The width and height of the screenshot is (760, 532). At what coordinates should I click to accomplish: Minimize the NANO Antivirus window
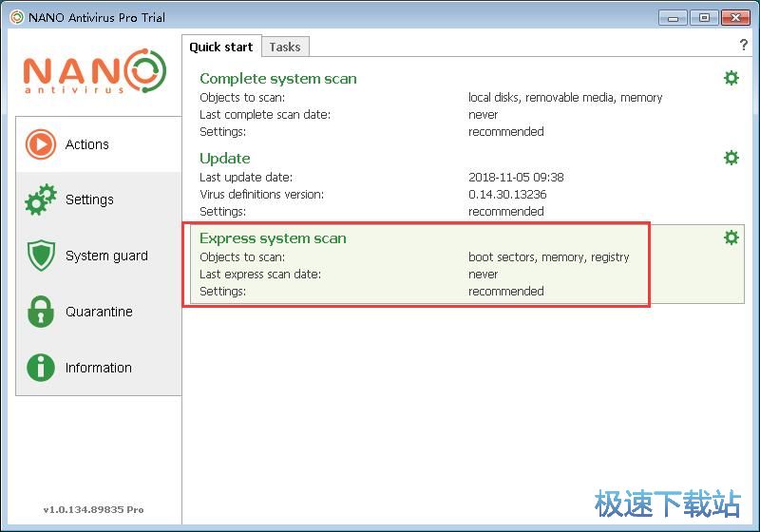[673, 18]
